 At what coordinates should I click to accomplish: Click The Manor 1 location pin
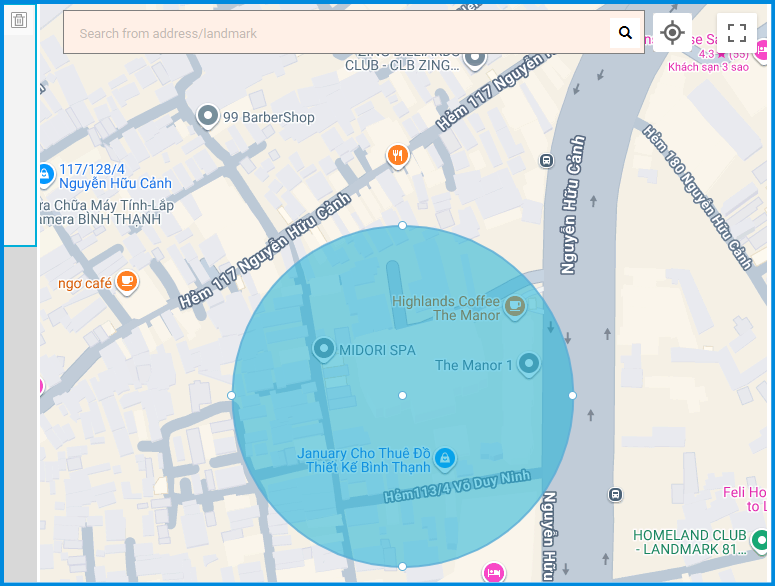coord(528,364)
